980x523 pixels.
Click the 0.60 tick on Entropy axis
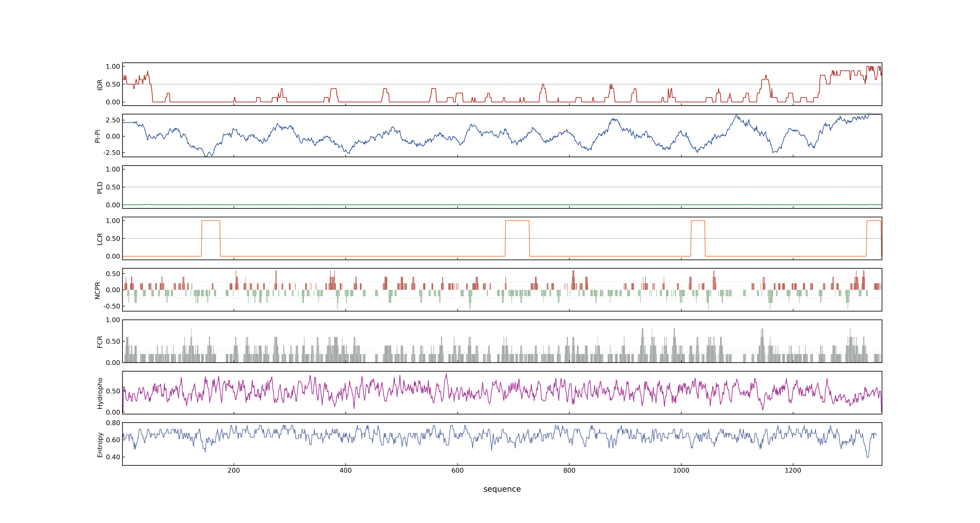click(113, 440)
